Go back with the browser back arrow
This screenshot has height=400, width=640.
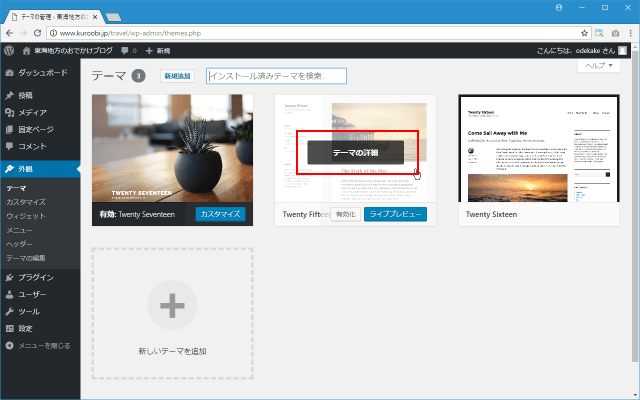[9, 33]
